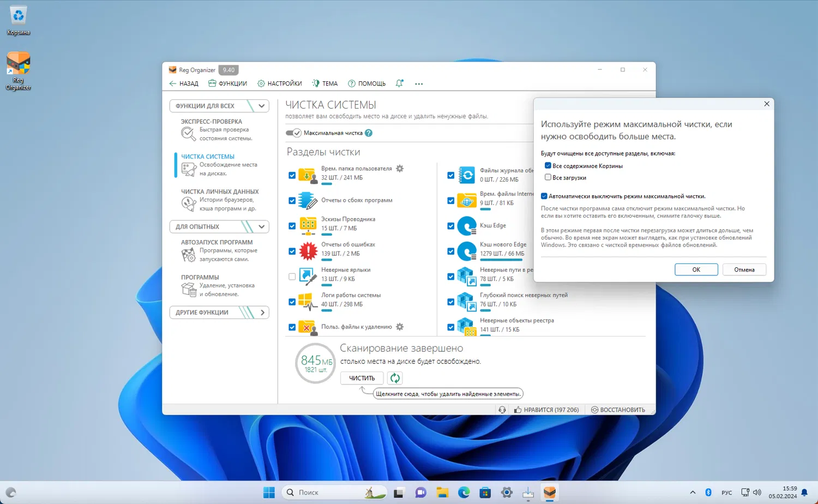The width and height of the screenshot is (818, 504).
Task: Uncheck Автоматически выключить режим максимальной чистки
Action: (x=544, y=196)
